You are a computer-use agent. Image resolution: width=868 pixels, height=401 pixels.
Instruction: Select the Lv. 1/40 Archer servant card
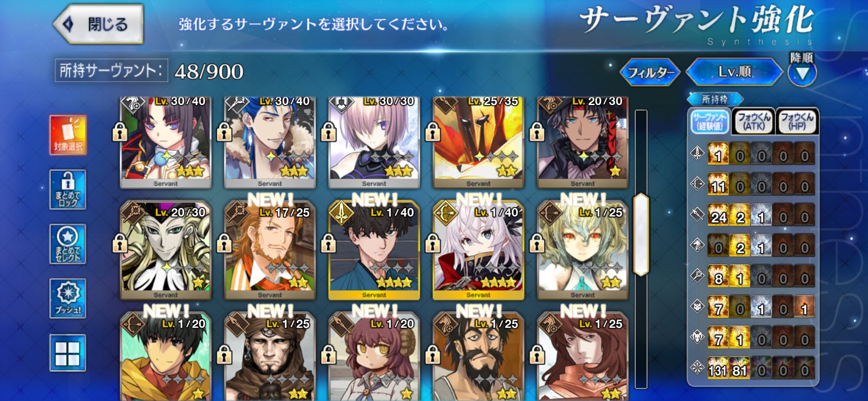click(478, 250)
